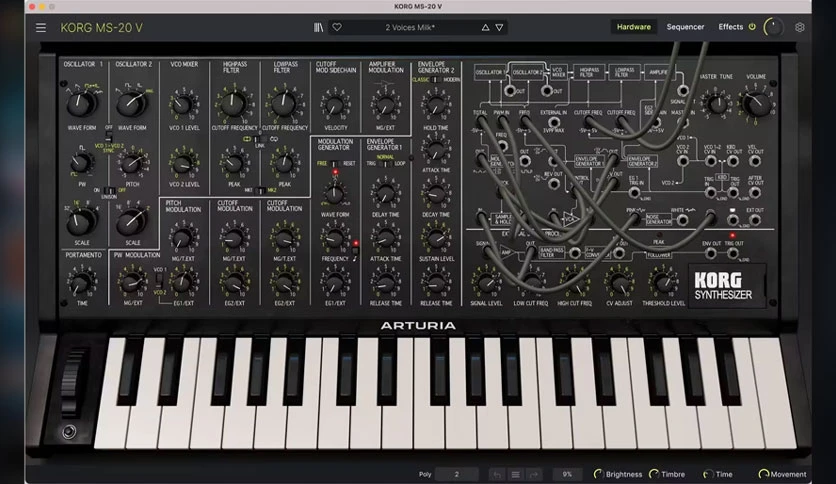This screenshot has width=836, height=484.
Task: Open the settings gear panel
Action: 800,27
